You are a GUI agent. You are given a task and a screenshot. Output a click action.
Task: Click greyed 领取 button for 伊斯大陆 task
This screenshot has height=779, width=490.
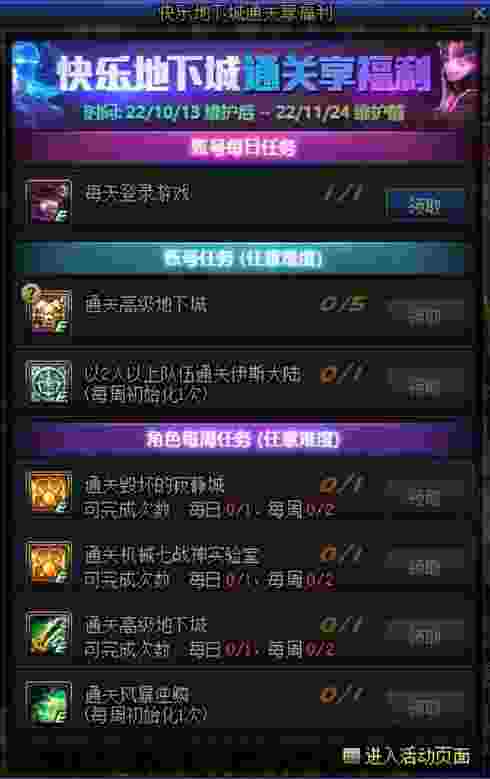(x=424, y=385)
